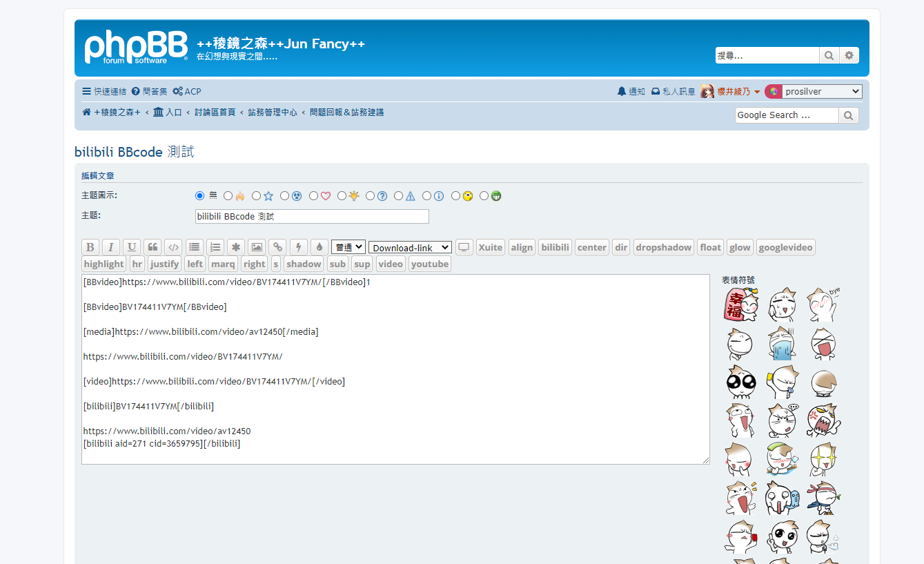This screenshot has width=924, height=564.
Task: Open the 問答集 FAQ page
Action: [149, 92]
